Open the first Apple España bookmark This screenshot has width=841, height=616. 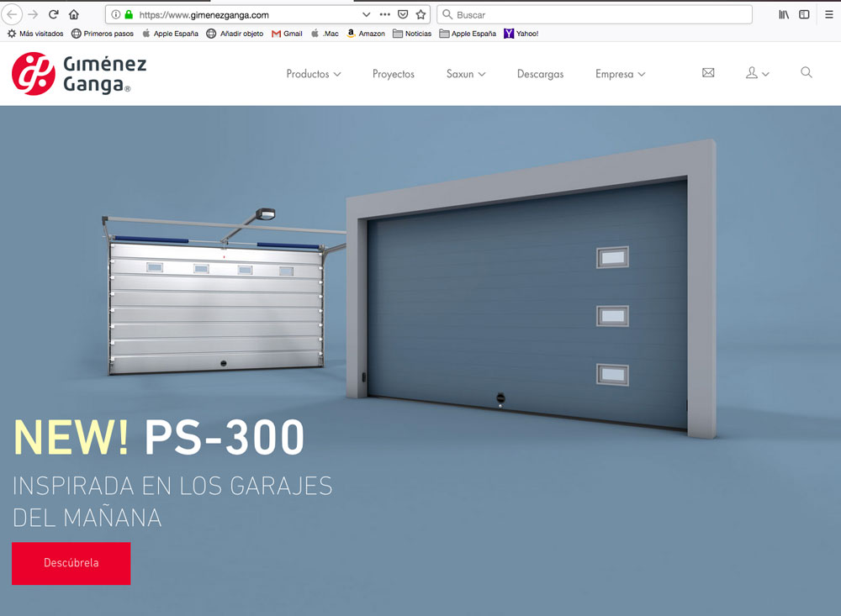[x=170, y=34]
